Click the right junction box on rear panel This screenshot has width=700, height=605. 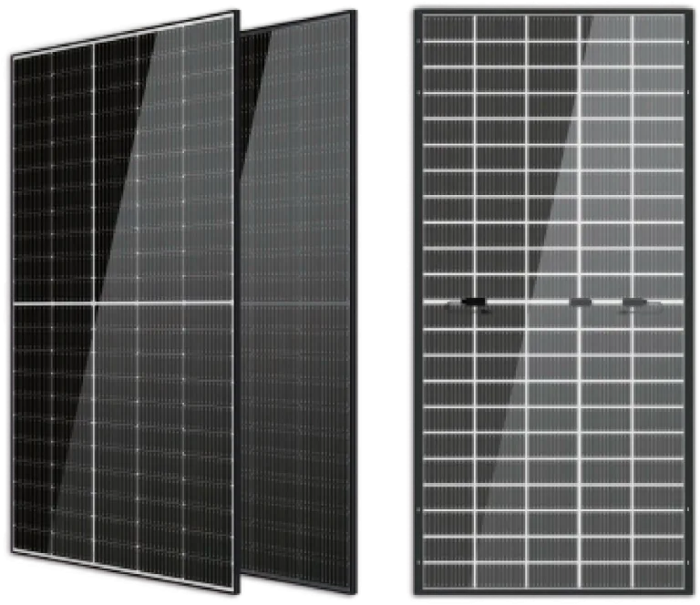pyautogui.click(x=633, y=302)
